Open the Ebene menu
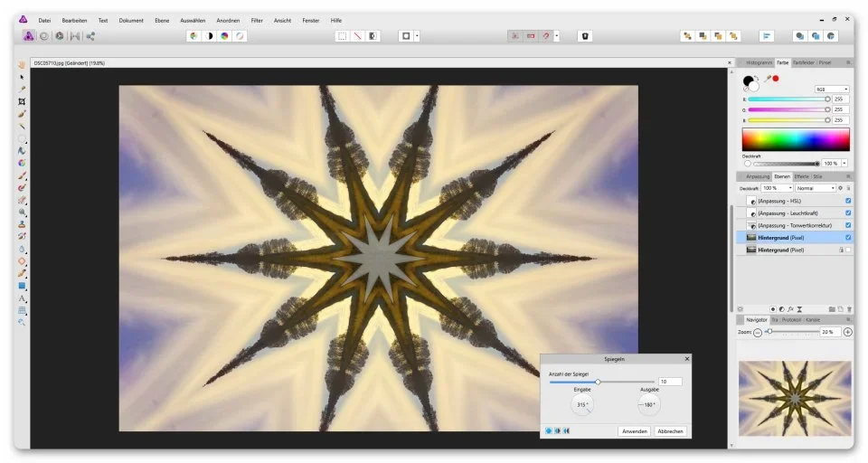This screenshot has width=868, height=463. (162, 21)
